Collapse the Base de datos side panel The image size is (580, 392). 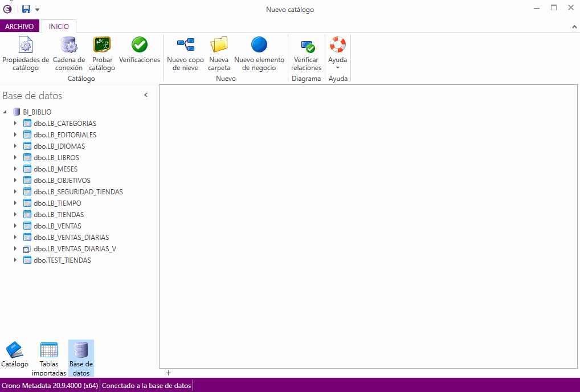pos(146,95)
